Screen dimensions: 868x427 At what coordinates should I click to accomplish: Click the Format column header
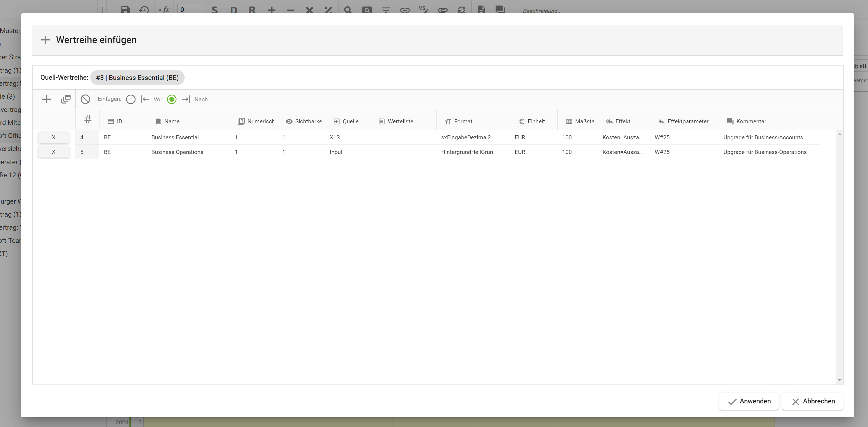click(463, 121)
